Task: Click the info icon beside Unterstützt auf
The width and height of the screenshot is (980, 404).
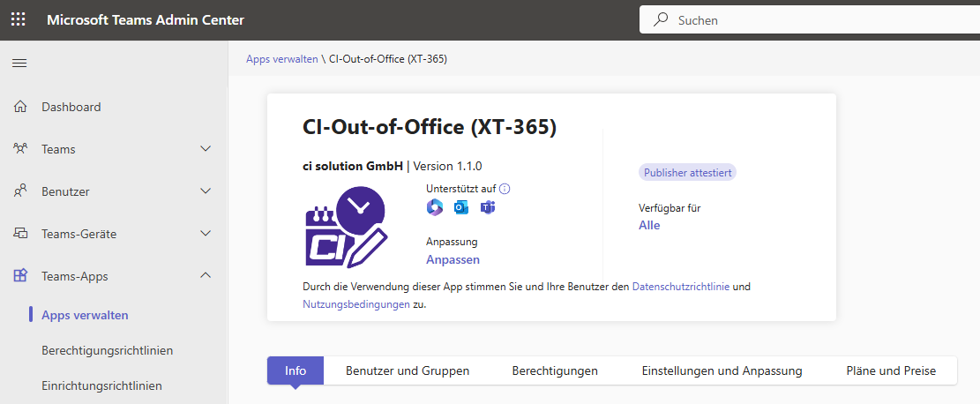Action: click(x=505, y=188)
